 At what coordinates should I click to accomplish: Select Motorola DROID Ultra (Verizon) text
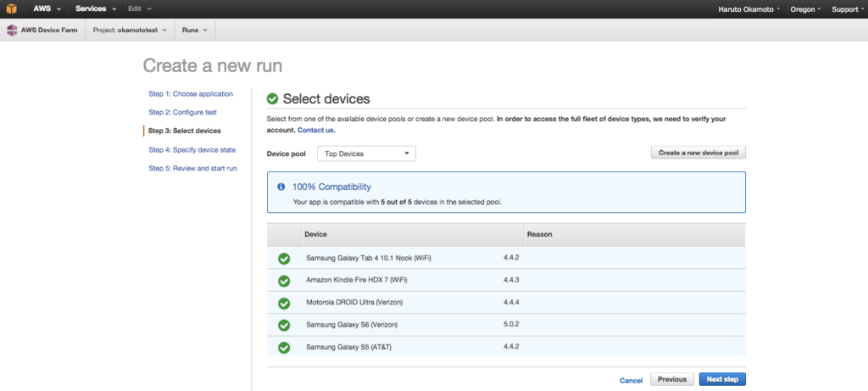pos(354,303)
